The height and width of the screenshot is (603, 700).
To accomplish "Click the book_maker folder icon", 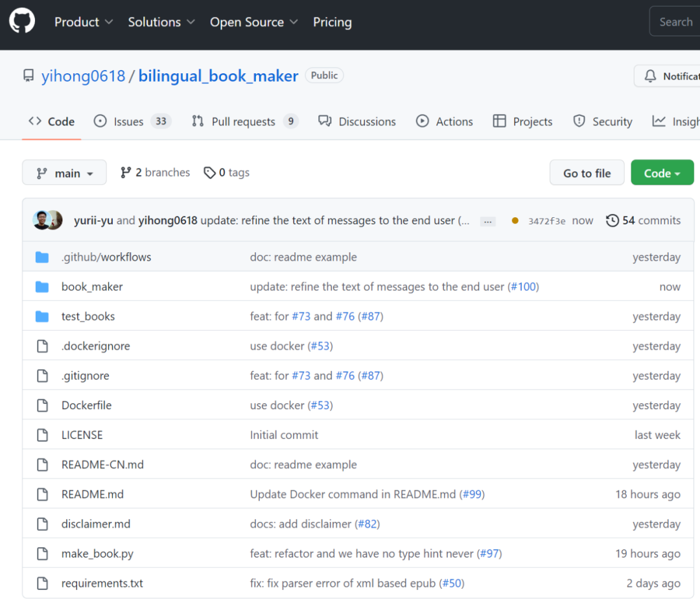I will [42, 287].
